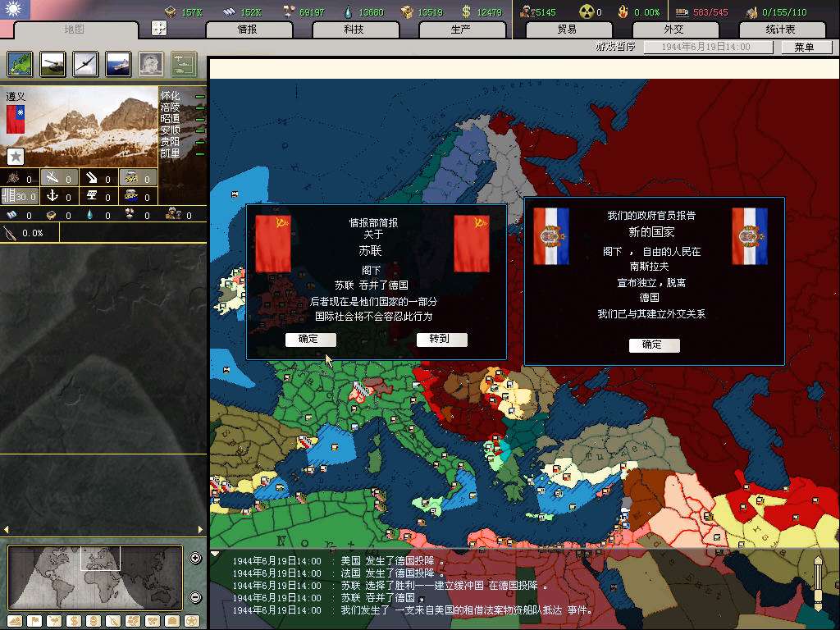Click the world minimap thumbnail
The width and height of the screenshot is (840, 630).
[x=95, y=577]
